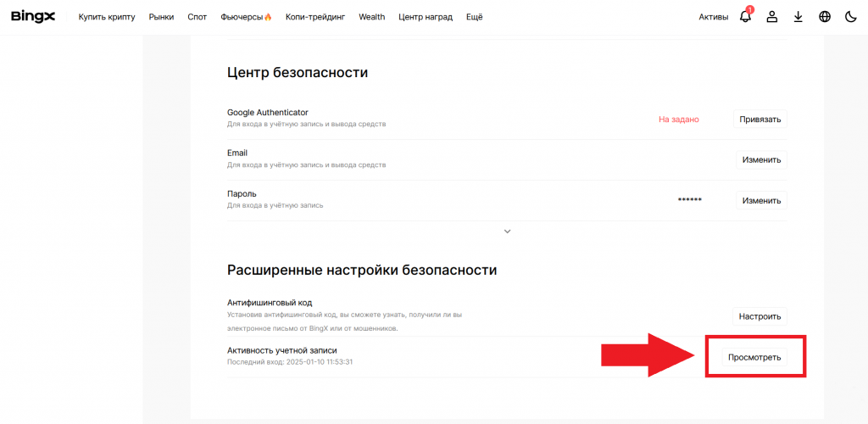Open Центр наград menu item
Image resolution: width=868 pixels, height=424 pixels.
tap(426, 17)
